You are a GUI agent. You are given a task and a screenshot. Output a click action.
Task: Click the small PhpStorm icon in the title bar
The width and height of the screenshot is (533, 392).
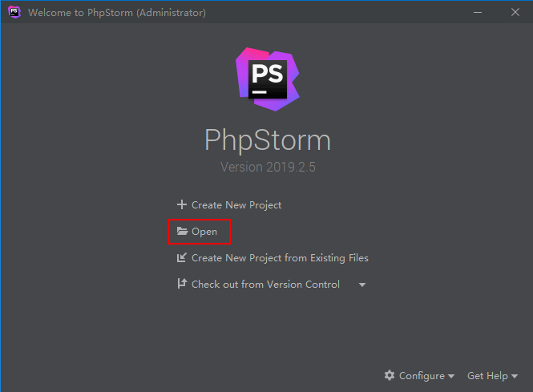tap(14, 12)
